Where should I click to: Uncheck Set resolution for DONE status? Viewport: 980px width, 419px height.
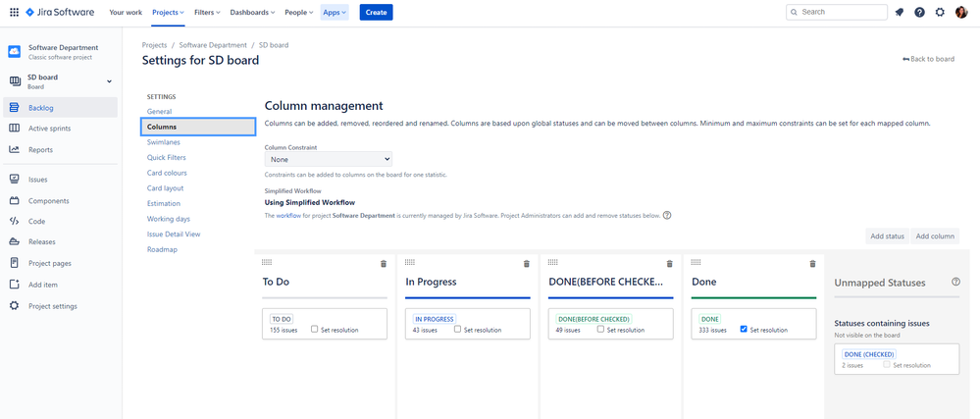pyautogui.click(x=744, y=329)
